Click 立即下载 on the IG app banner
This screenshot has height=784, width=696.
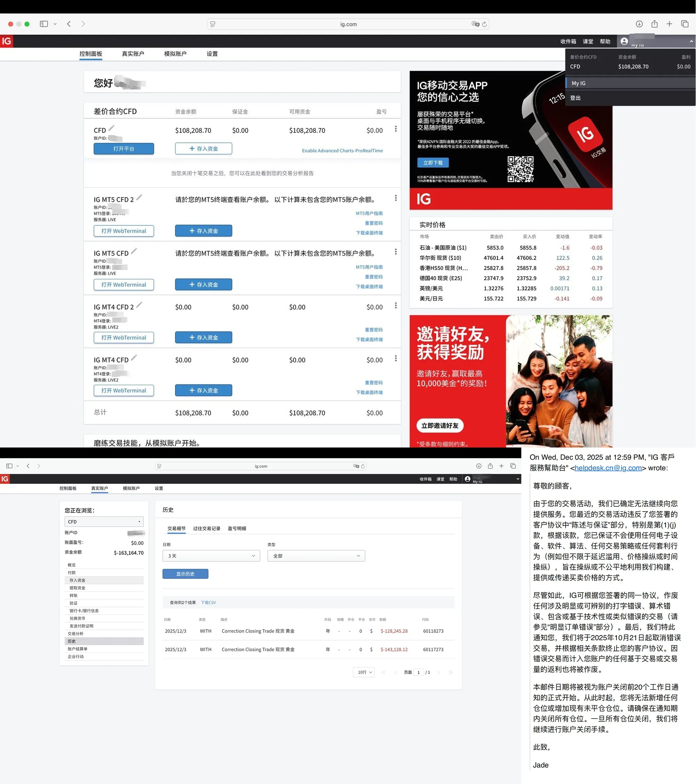(x=433, y=163)
